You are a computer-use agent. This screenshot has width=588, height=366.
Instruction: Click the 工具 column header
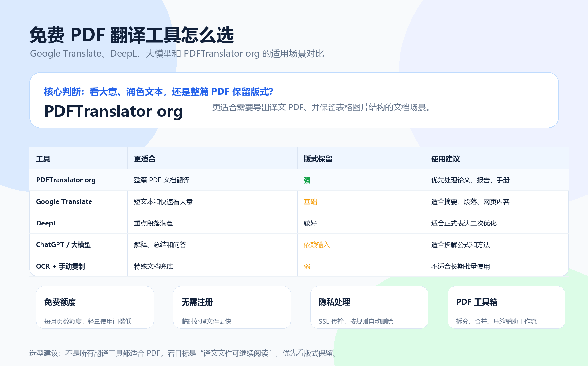pos(43,159)
